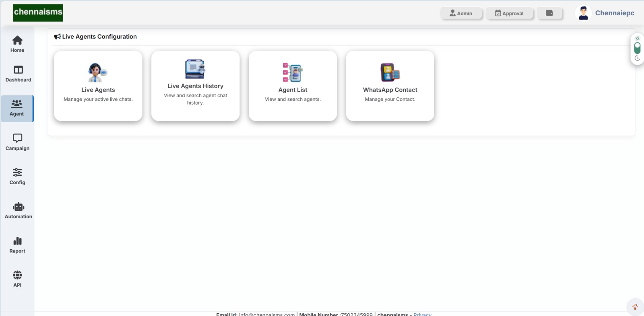Follow the Privacy link in footer

(x=422, y=314)
